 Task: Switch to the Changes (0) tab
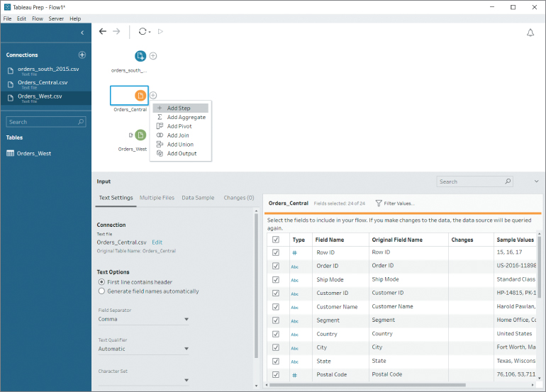(x=239, y=198)
